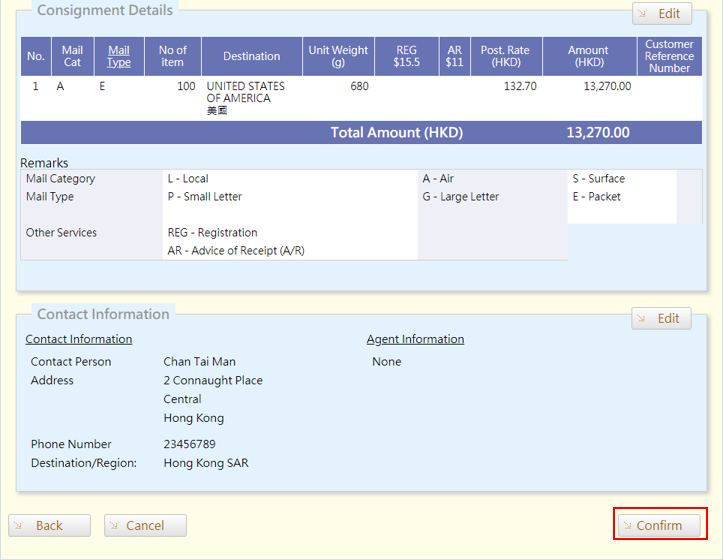723x560 pixels.
Task: Click the underlined Contact Information heading
Action: tap(79, 339)
